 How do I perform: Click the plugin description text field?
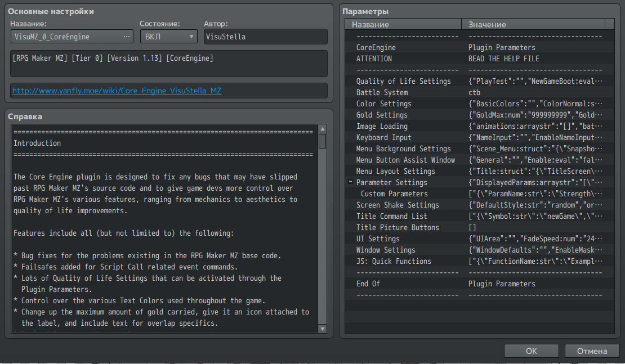point(168,64)
